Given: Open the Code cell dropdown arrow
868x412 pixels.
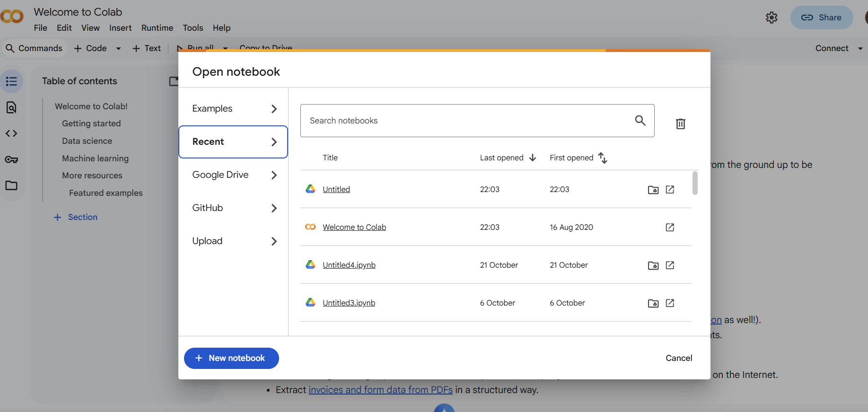Looking at the screenshot, I should tap(118, 48).
